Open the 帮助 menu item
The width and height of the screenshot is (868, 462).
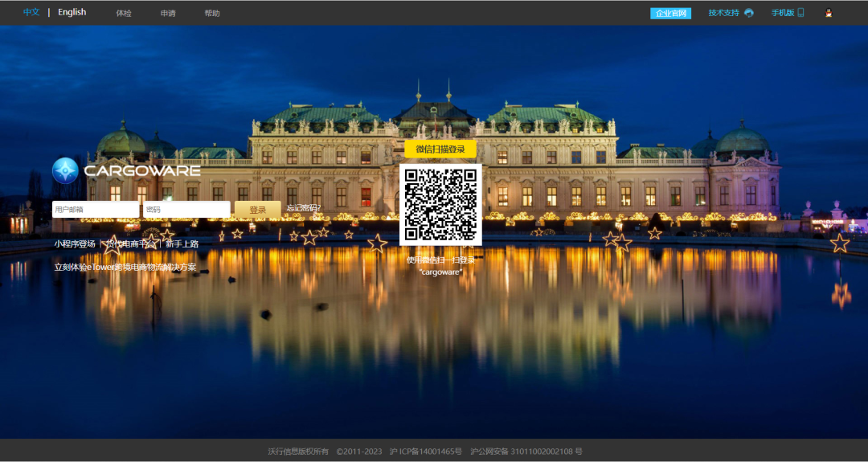(212, 14)
